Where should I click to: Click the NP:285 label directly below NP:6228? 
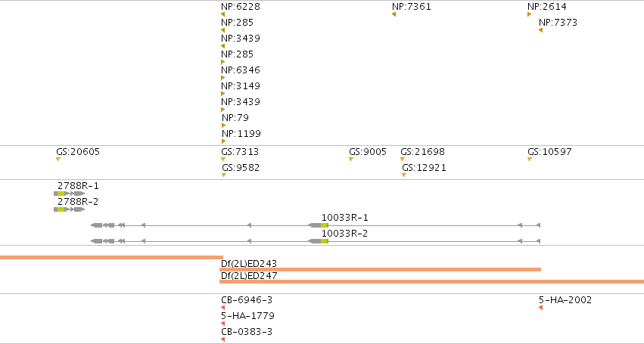click(237, 23)
